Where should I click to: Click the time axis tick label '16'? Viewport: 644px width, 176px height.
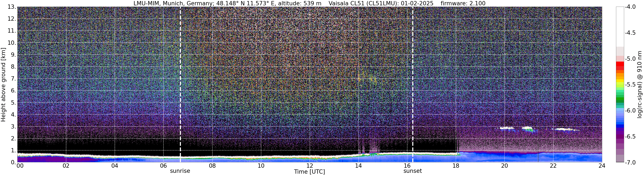[x=407, y=166]
